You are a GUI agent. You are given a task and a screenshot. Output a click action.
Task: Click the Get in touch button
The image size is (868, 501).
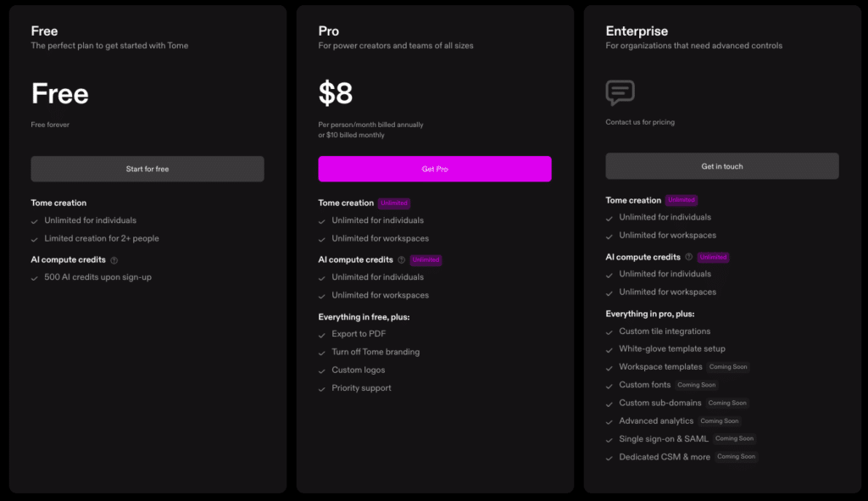[x=721, y=166]
